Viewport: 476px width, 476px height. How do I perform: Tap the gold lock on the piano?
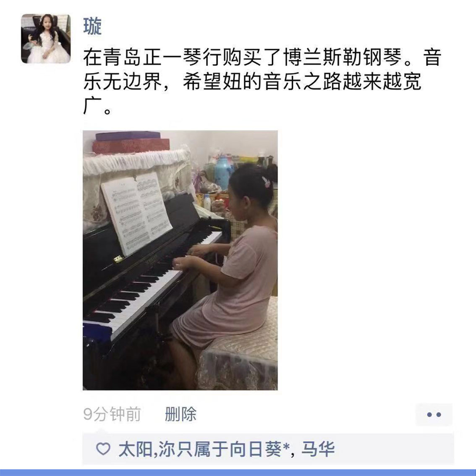tap(118, 259)
